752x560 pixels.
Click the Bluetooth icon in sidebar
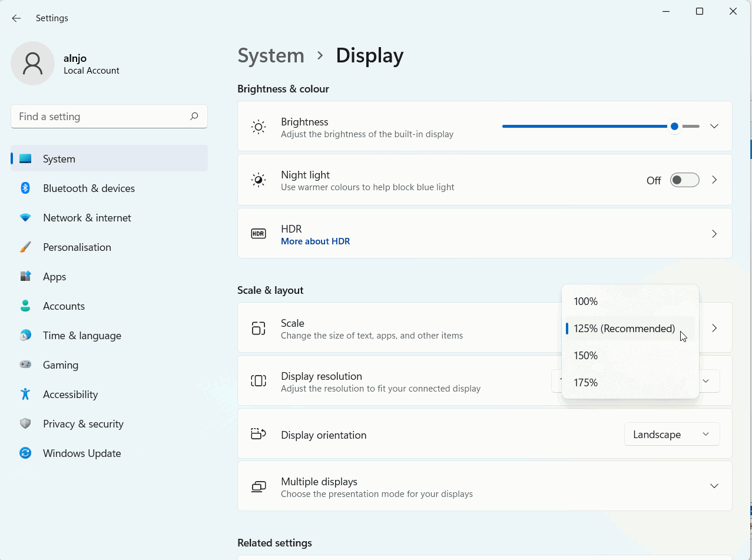(x=25, y=188)
